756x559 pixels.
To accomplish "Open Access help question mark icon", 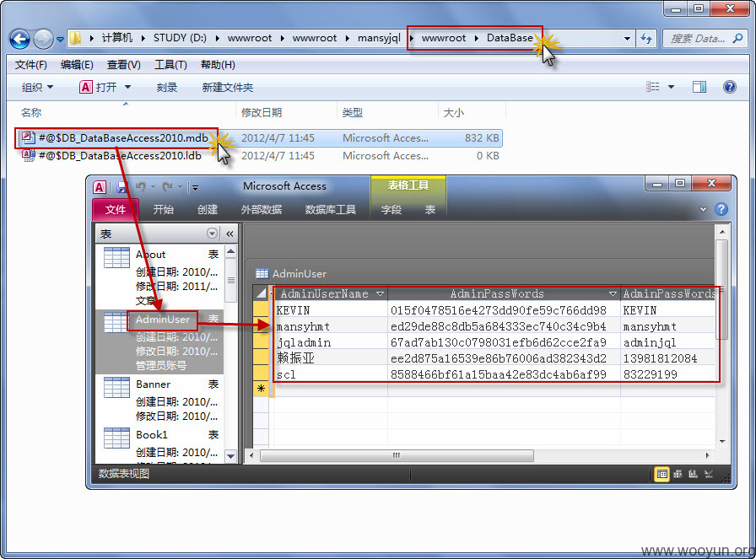I will click(721, 209).
